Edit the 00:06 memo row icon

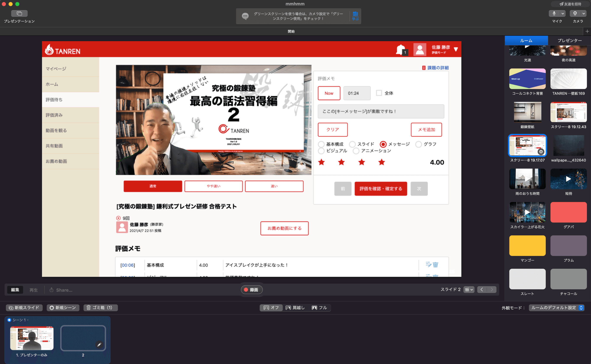click(x=428, y=265)
